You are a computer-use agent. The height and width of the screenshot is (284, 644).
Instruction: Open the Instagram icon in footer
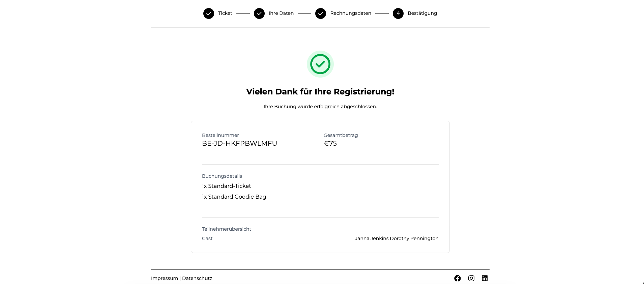[x=471, y=278]
